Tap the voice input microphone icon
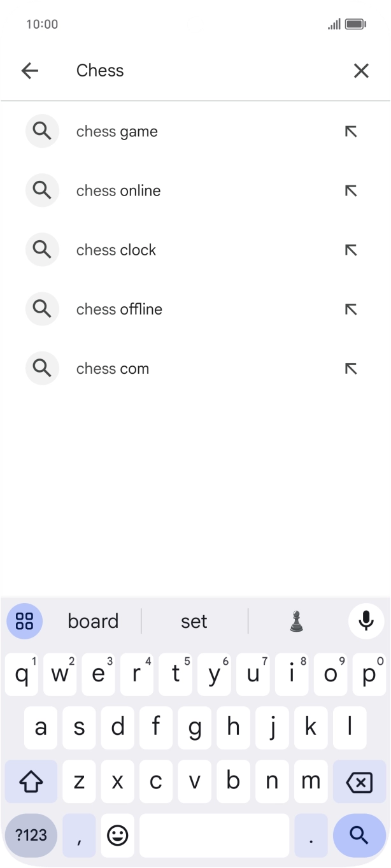391x868 pixels. pos(366,621)
